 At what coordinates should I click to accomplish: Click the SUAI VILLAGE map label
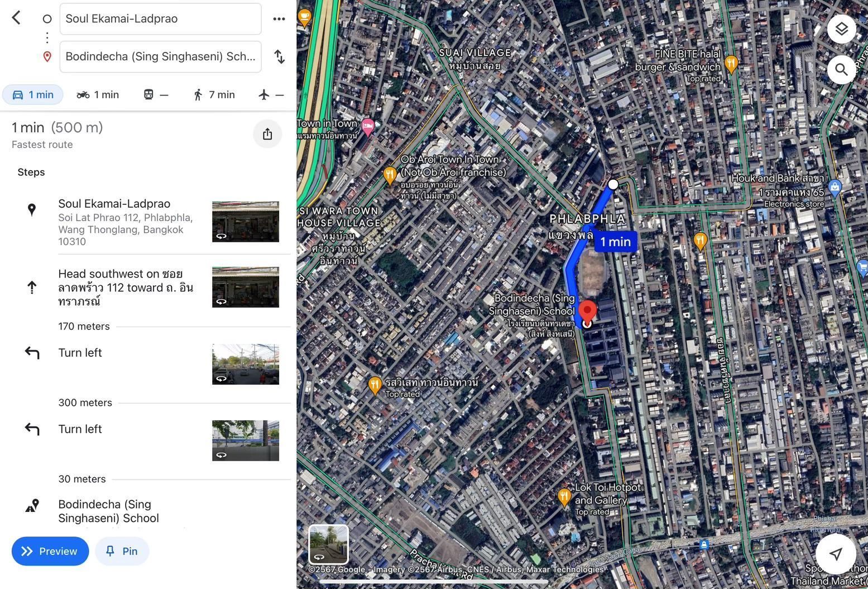[x=475, y=59]
